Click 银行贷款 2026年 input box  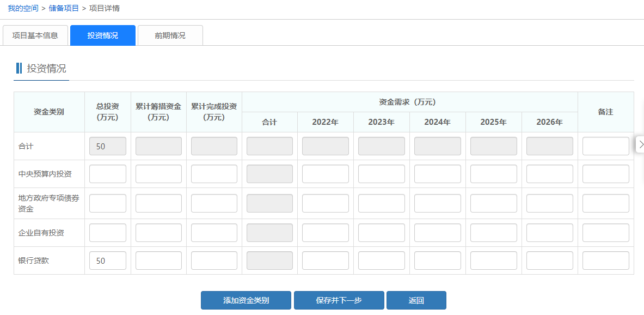point(549,261)
